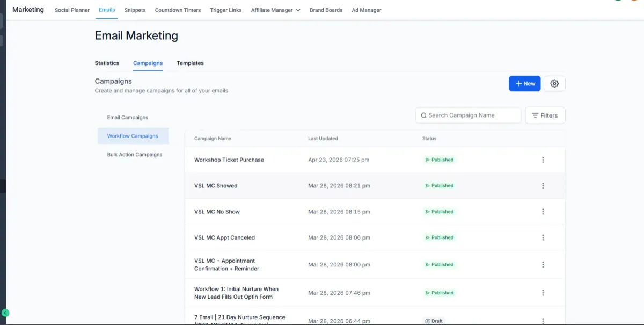Screen dimensions: 644x325
Task: Select Workflow Campaigns in side list
Action: [x=133, y=136]
